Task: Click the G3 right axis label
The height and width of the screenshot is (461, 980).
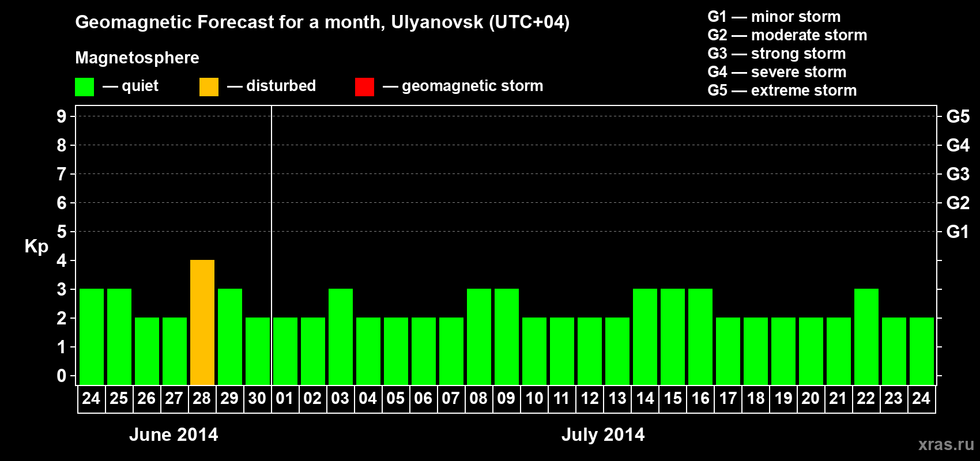Action: [x=958, y=174]
